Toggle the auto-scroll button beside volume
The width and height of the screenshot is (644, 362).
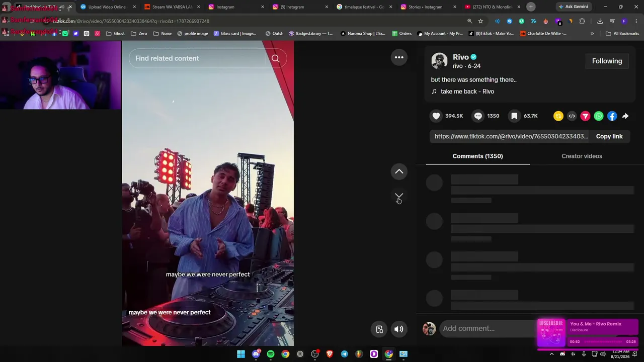point(379,329)
